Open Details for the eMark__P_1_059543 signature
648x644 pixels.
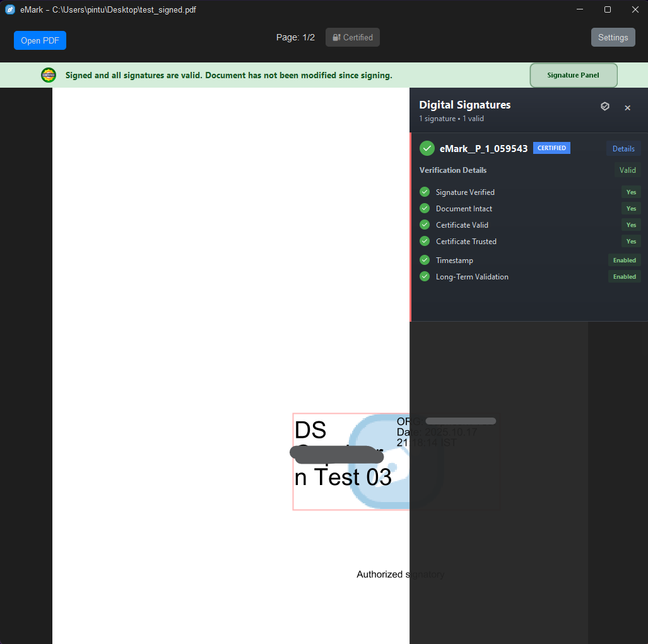pos(623,148)
